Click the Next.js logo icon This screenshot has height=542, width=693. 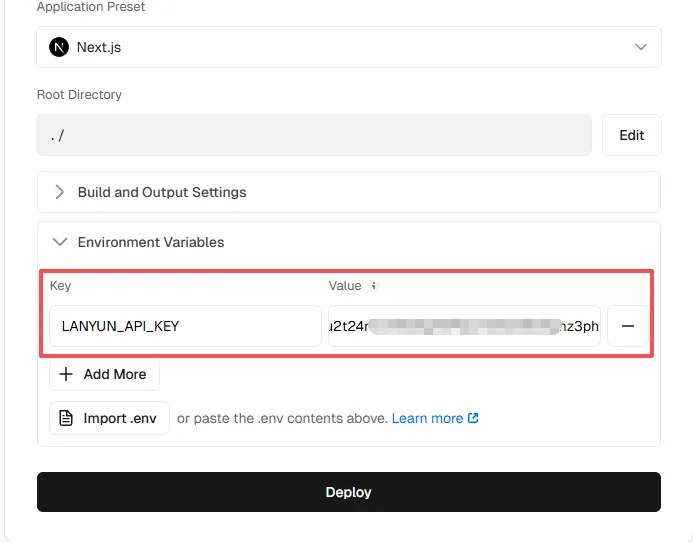(x=59, y=47)
